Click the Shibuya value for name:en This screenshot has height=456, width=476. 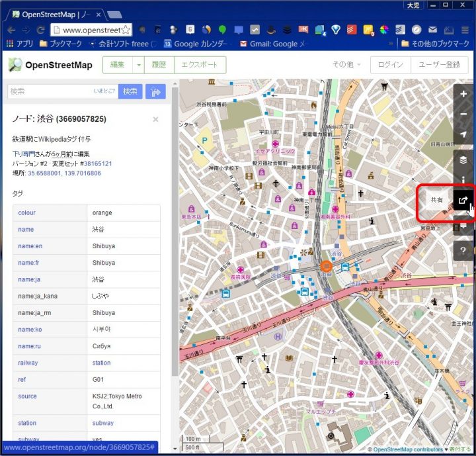104,246
